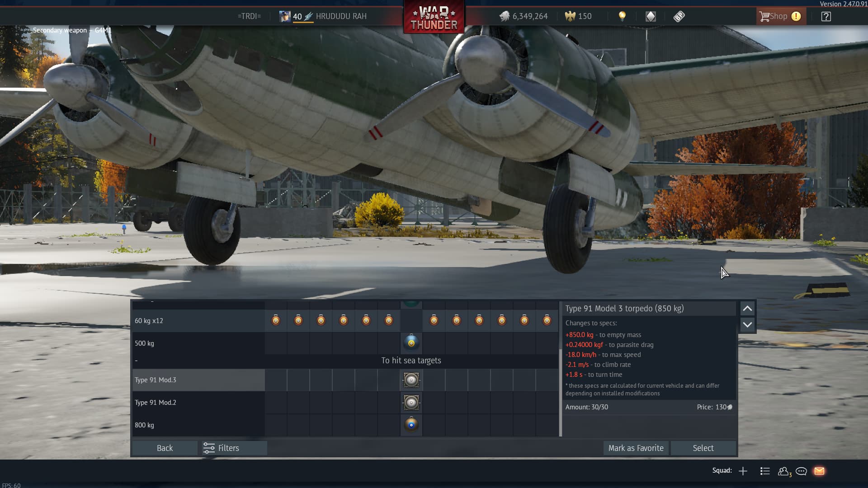Open the squad list icon
The height and width of the screenshot is (488, 868).
765,471
